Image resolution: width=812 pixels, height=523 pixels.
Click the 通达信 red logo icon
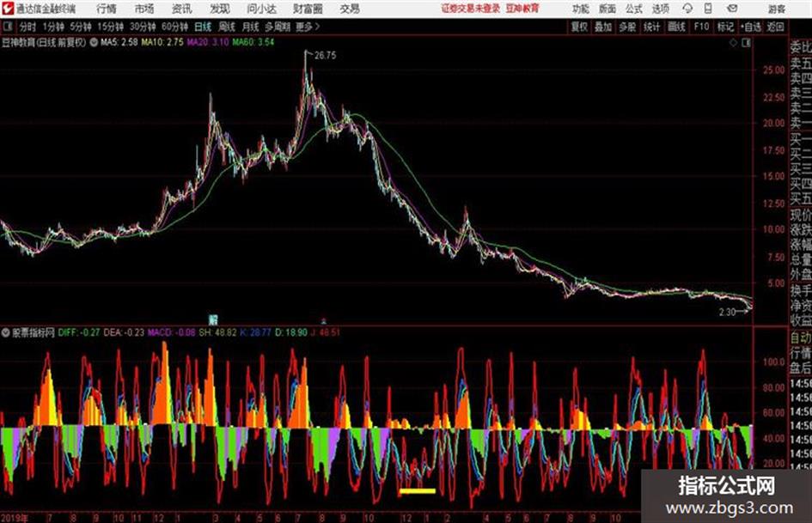pyautogui.click(x=7, y=9)
